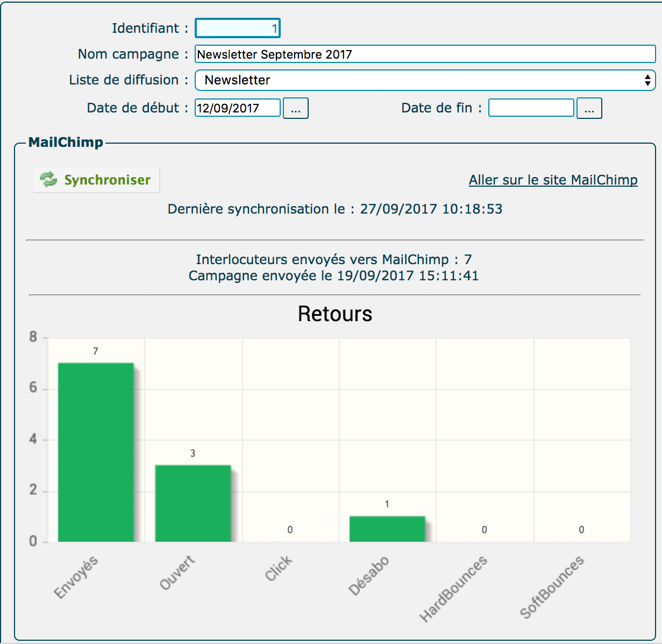
Task: Click the 'Ouvert' axis label
Action: click(177, 572)
